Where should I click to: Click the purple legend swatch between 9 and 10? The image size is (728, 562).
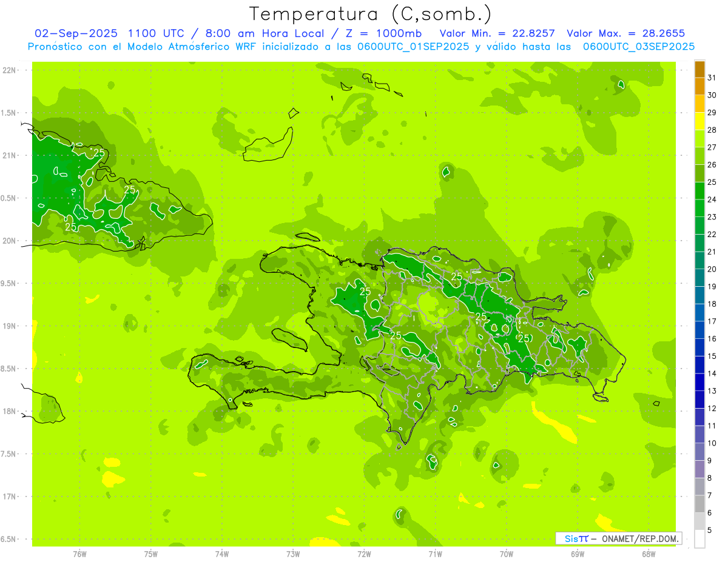pyautogui.click(x=699, y=452)
